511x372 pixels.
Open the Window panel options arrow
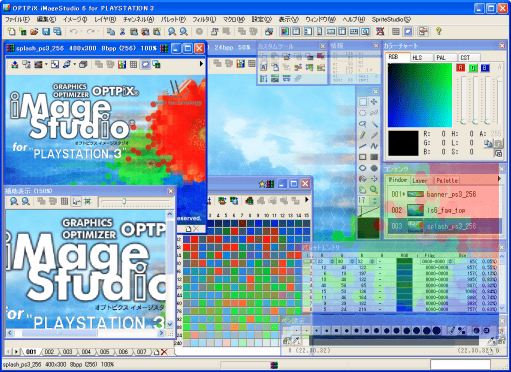[499, 179]
